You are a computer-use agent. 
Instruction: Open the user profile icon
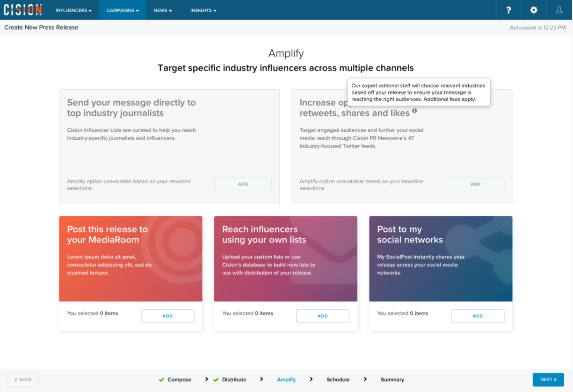click(x=559, y=10)
